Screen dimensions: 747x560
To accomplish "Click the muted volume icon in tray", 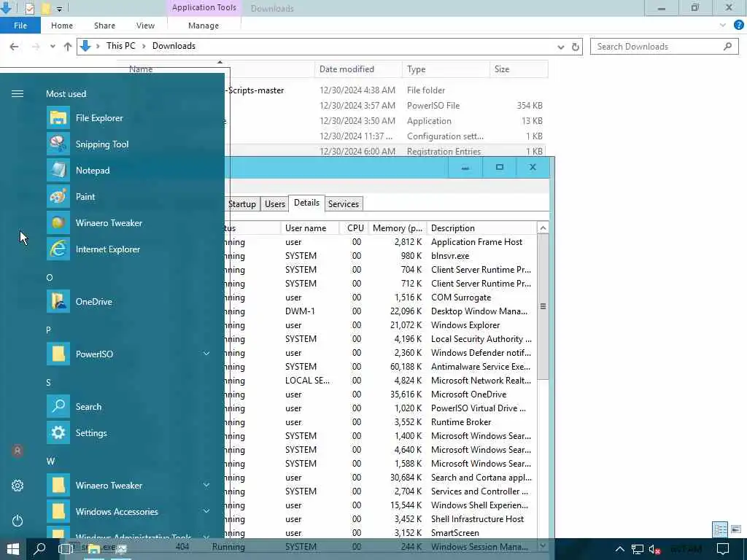I will (x=654, y=550).
